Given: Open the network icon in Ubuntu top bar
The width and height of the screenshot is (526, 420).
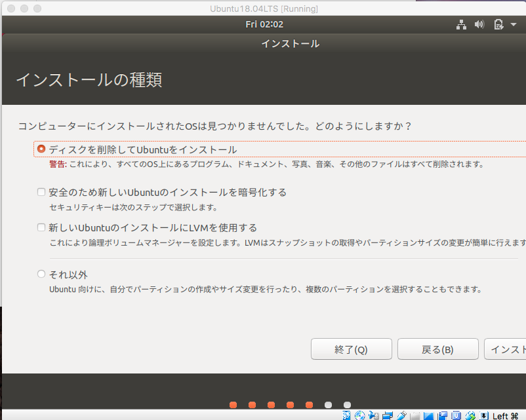Looking at the screenshot, I should click(461, 24).
